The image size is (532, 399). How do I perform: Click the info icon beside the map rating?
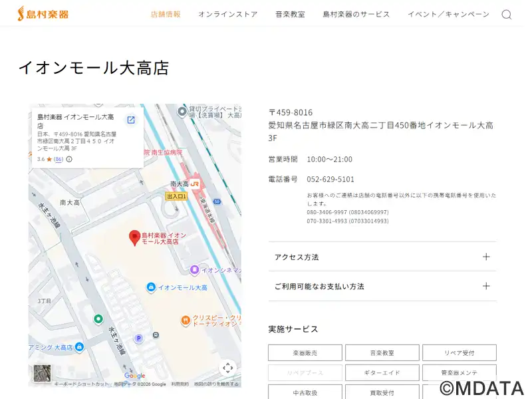pyautogui.click(x=69, y=159)
